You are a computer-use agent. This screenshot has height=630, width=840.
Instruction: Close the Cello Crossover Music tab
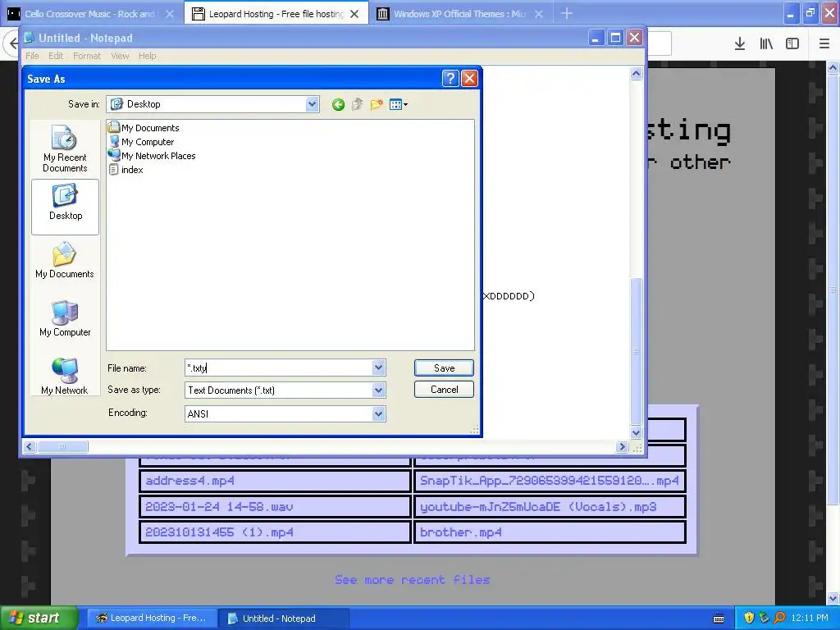pyautogui.click(x=170, y=14)
